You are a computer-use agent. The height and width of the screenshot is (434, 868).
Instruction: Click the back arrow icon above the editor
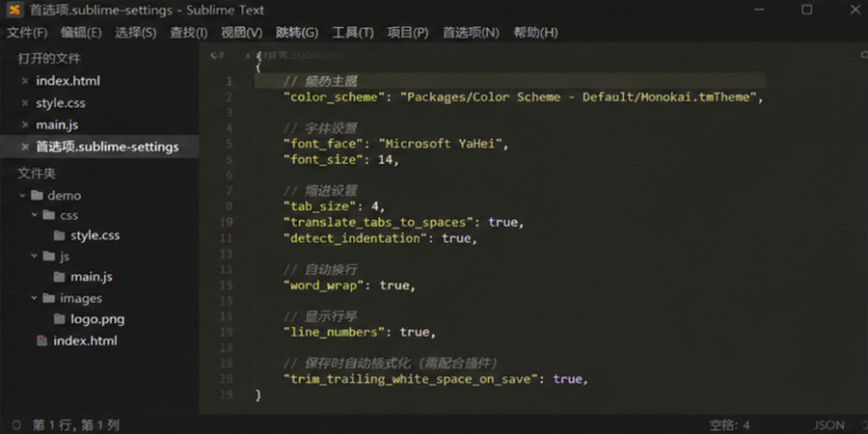217,55
